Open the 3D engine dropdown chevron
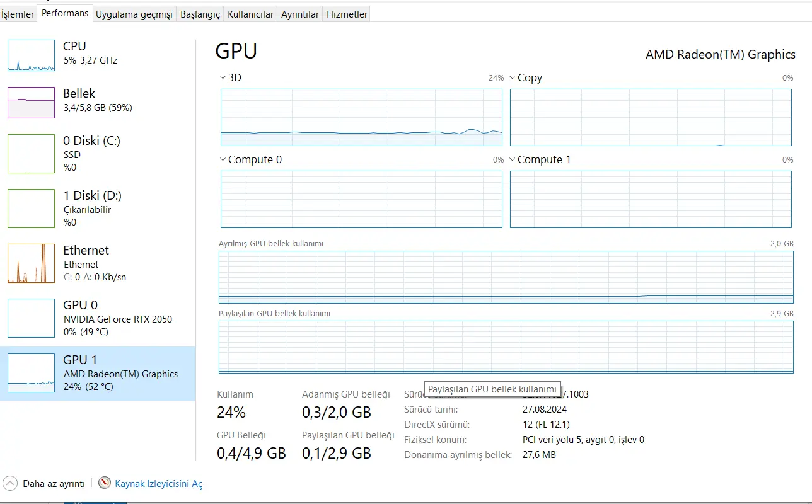This screenshot has width=812, height=504. click(x=223, y=77)
